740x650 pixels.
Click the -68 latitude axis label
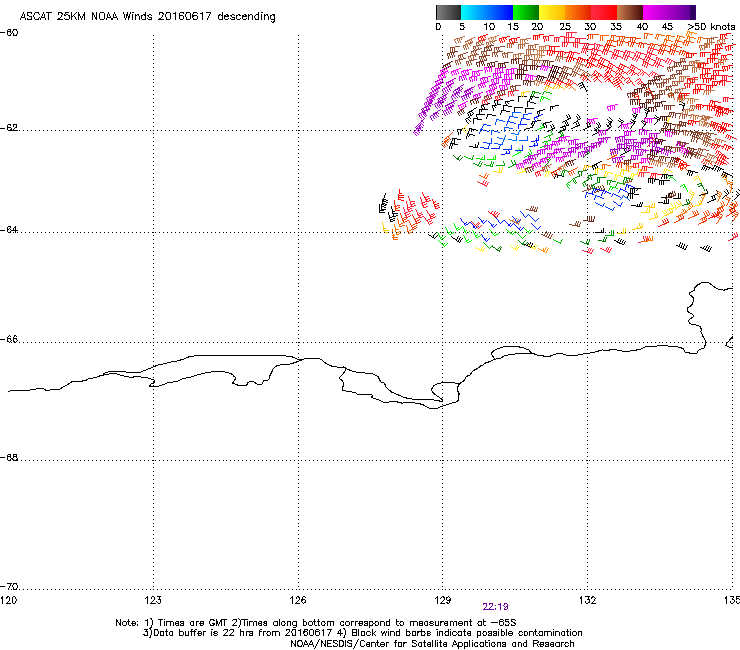tap(9, 458)
